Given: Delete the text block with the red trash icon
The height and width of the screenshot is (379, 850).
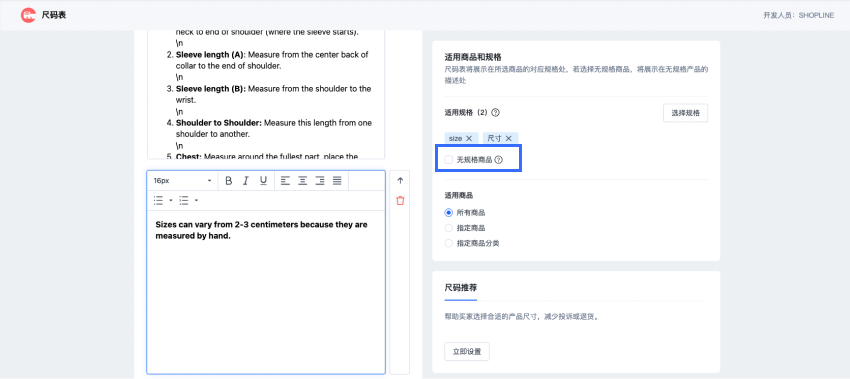Looking at the screenshot, I should (x=400, y=201).
